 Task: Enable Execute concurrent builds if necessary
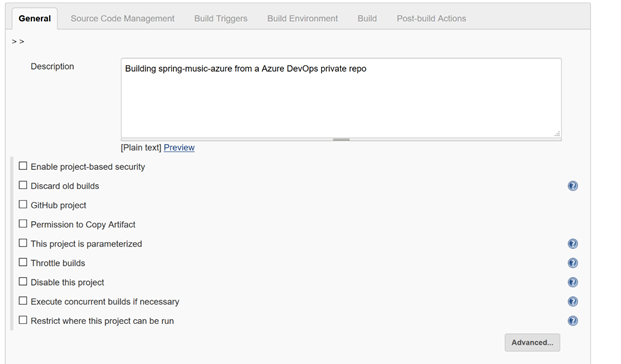coord(23,301)
